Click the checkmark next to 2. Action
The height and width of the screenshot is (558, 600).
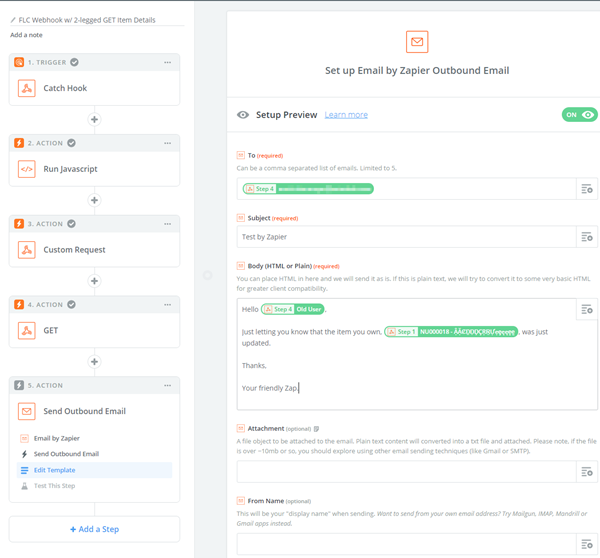[72, 143]
